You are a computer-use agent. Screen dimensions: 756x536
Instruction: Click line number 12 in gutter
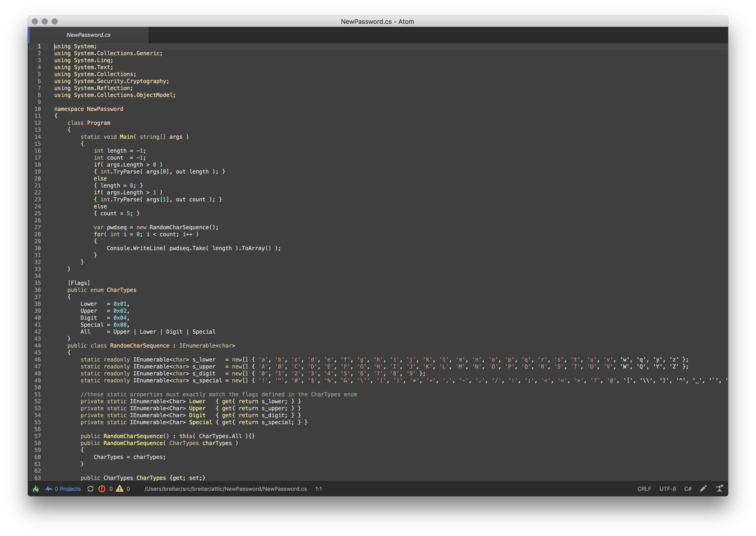[38, 123]
